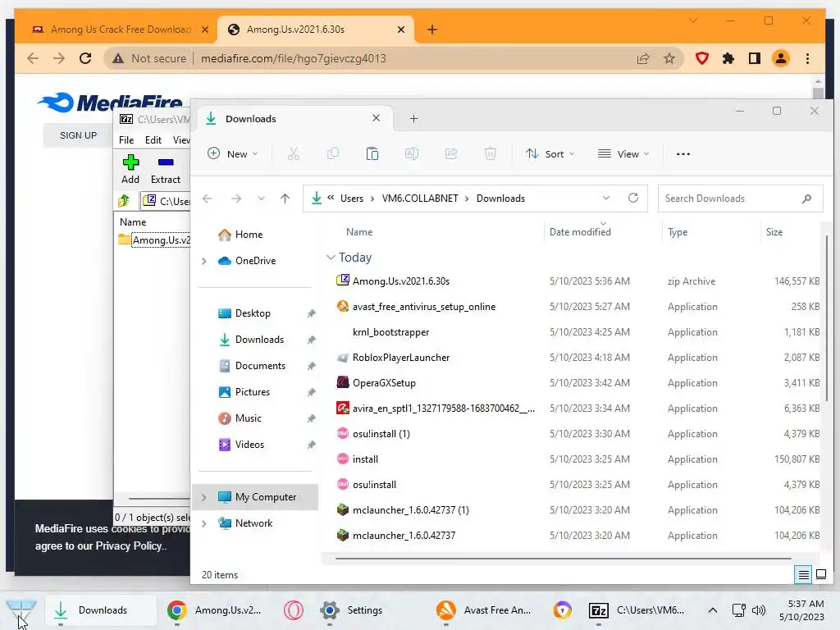The width and height of the screenshot is (840, 630).
Task: Show hidden system tray icons chevron
Action: (713, 610)
